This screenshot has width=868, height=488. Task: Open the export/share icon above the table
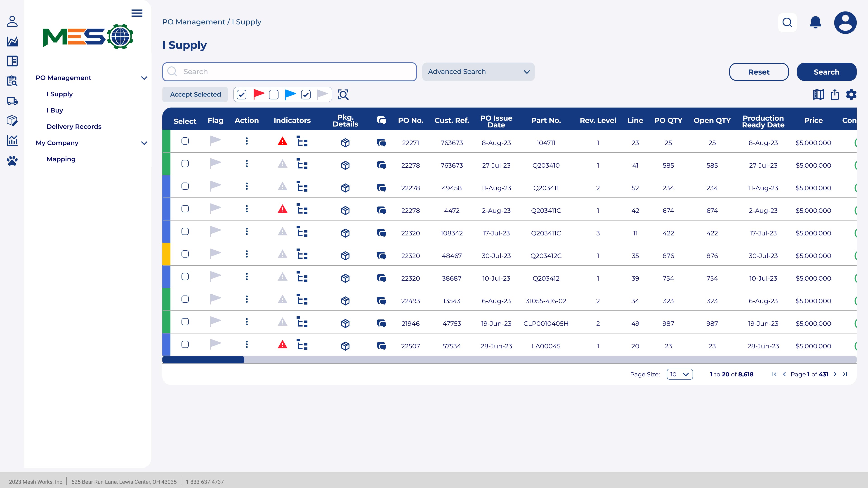tap(835, 95)
